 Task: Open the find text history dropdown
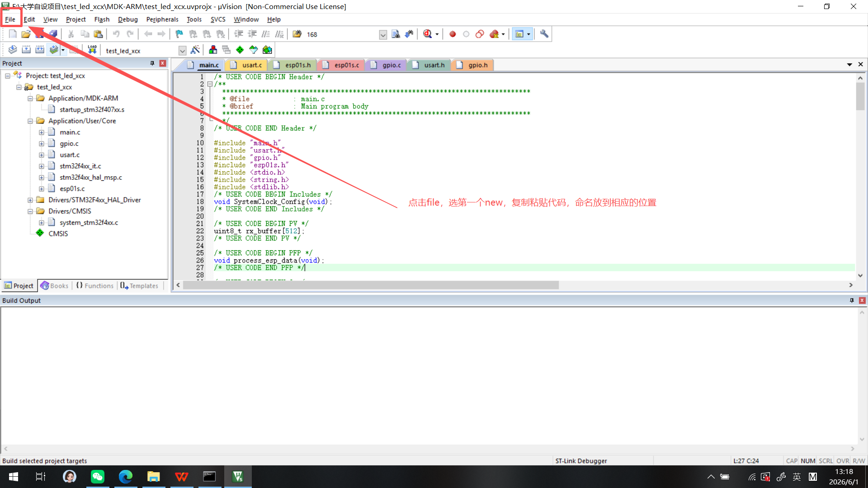383,34
